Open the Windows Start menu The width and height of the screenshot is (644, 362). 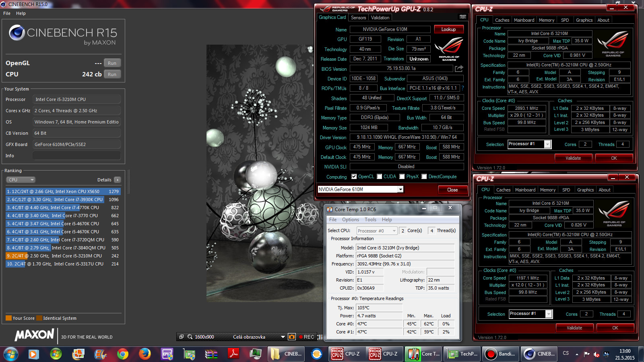[11, 354]
